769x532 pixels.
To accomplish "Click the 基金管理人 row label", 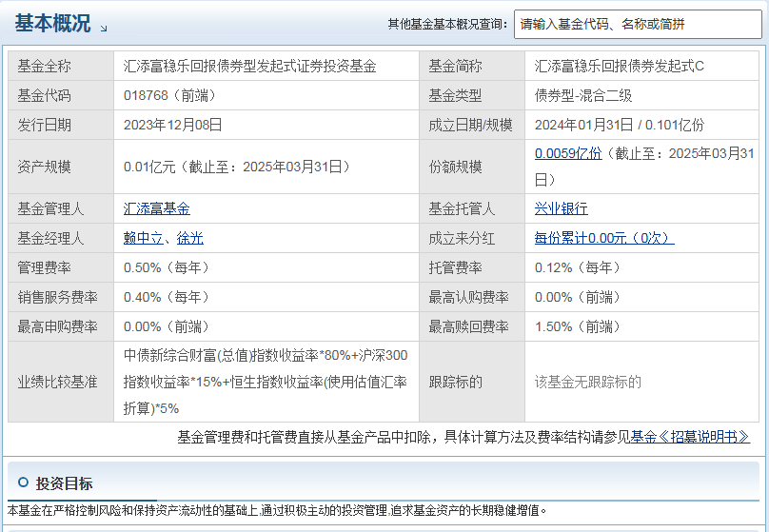I will pyautogui.click(x=51, y=208).
